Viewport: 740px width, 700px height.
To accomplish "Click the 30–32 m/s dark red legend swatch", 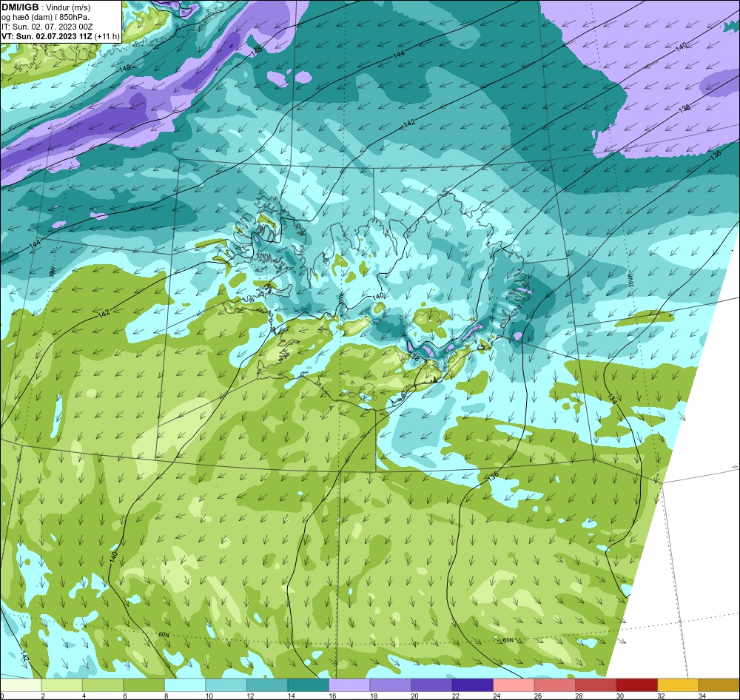I will (x=636, y=685).
